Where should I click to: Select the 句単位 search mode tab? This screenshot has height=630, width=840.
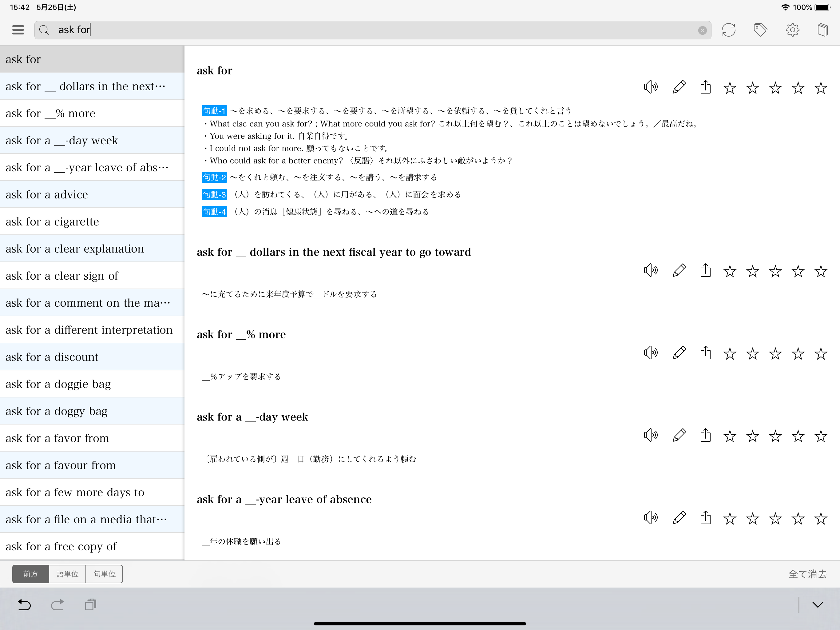click(105, 573)
